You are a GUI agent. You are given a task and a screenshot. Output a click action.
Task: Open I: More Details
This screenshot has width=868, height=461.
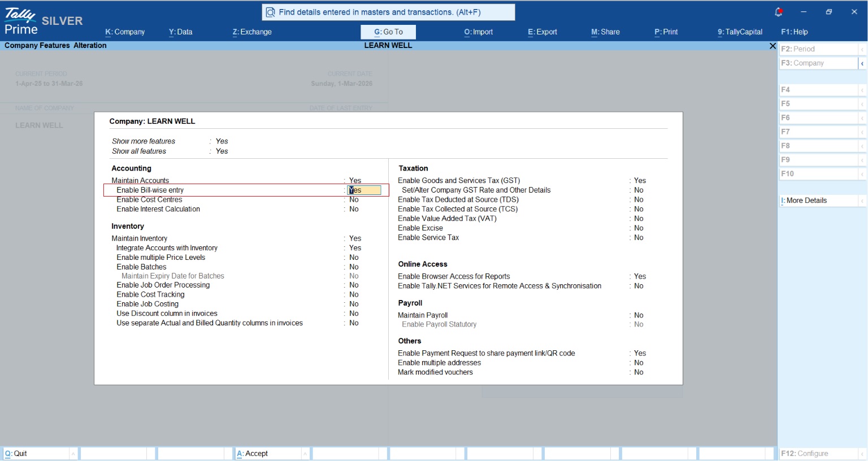[818, 201]
